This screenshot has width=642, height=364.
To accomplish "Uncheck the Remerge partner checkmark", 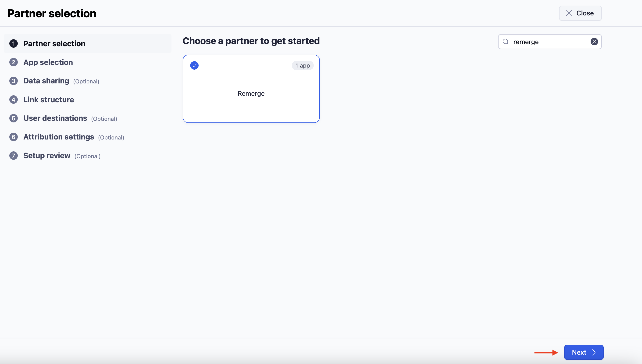I will coord(194,65).
